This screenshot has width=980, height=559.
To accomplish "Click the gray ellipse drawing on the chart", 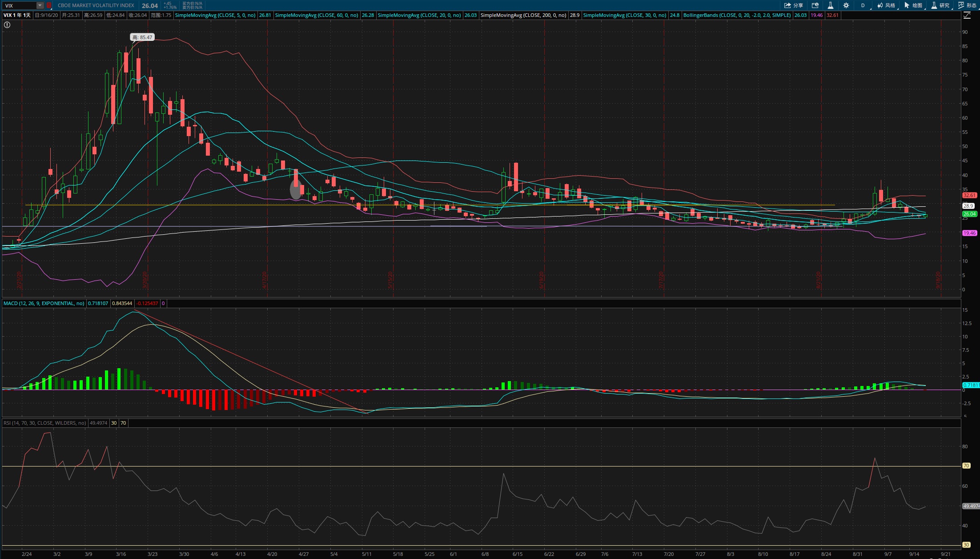I will [296, 190].
